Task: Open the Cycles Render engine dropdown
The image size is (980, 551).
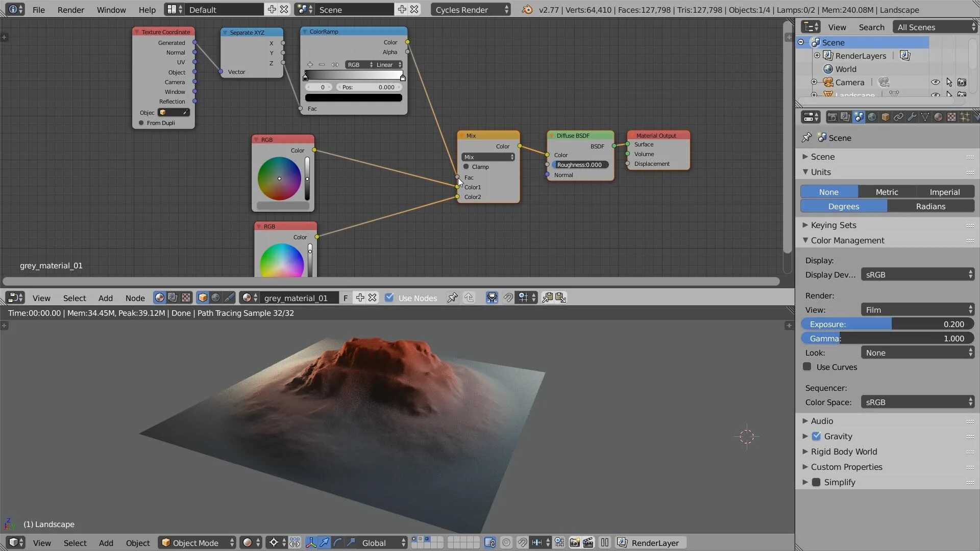Action: pos(470,9)
